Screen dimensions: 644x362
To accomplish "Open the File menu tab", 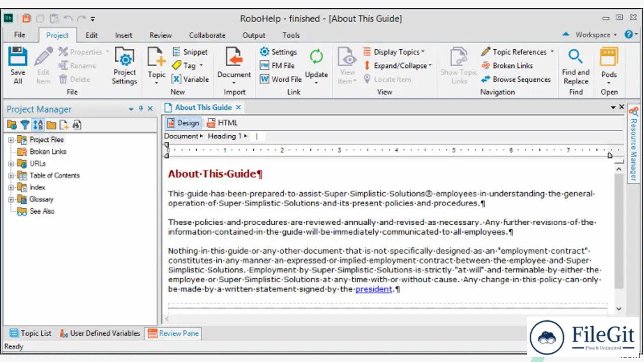I will tap(20, 35).
